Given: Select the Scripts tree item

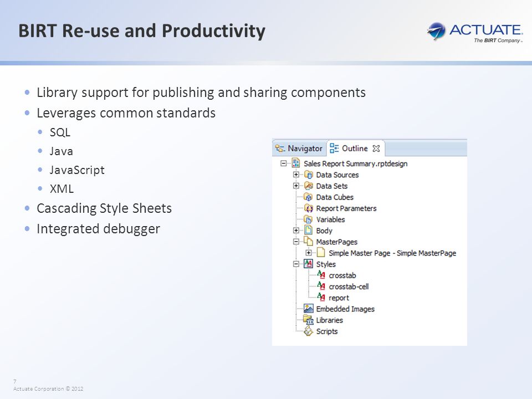Looking at the screenshot, I should point(327,331).
